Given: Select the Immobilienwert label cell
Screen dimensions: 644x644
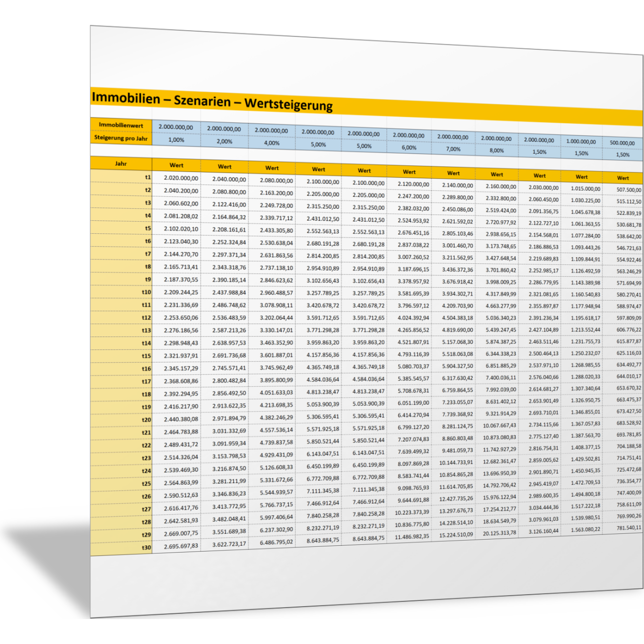Looking at the screenshot, I should (121, 125).
